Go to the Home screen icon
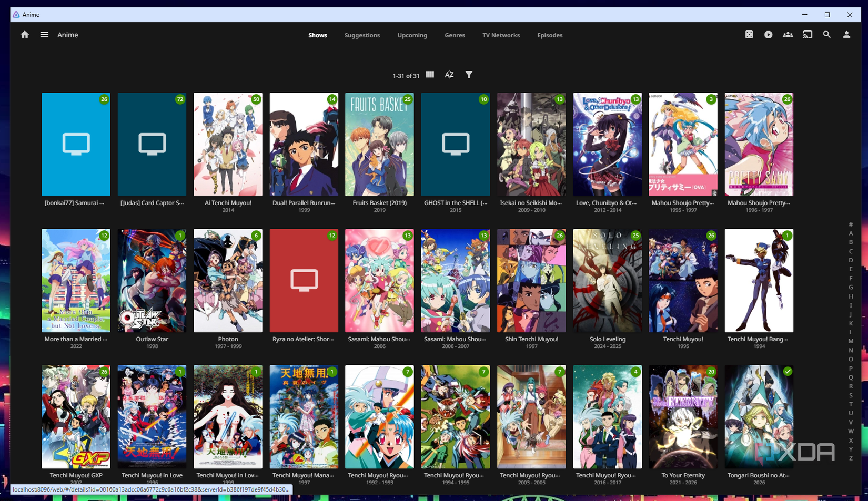Viewport: 868px width, 501px height. [x=25, y=35]
